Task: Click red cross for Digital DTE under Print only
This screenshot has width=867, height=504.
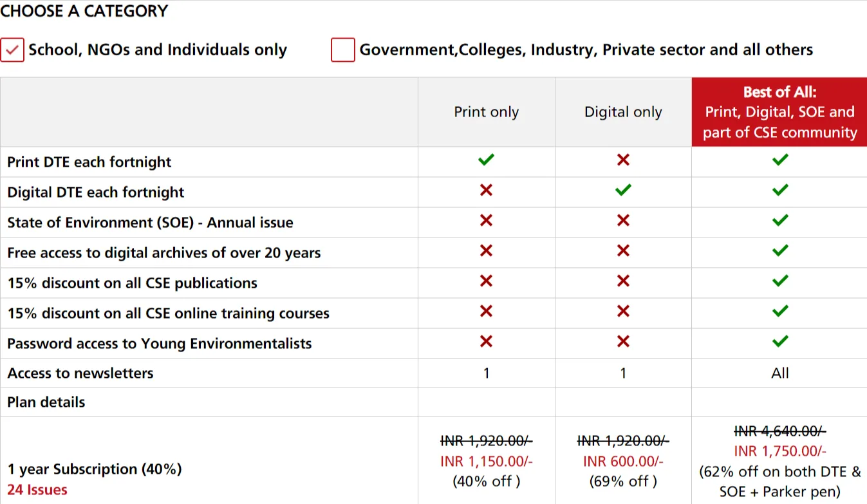Action: (487, 190)
